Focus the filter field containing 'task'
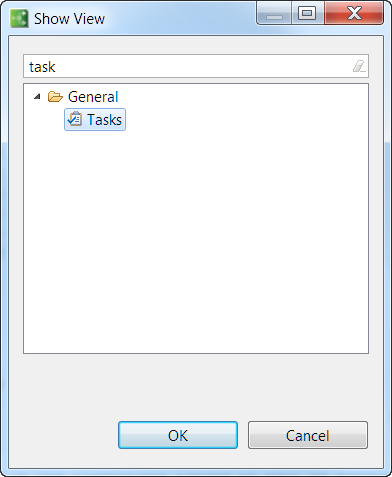 click(x=196, y=66)
